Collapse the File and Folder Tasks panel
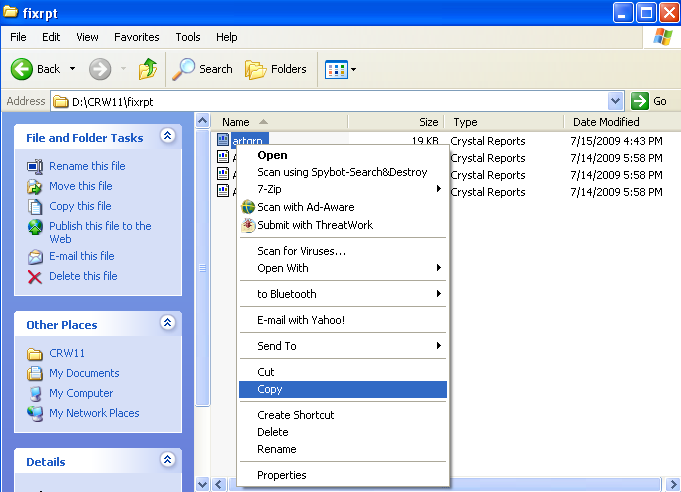 [168, 136]
